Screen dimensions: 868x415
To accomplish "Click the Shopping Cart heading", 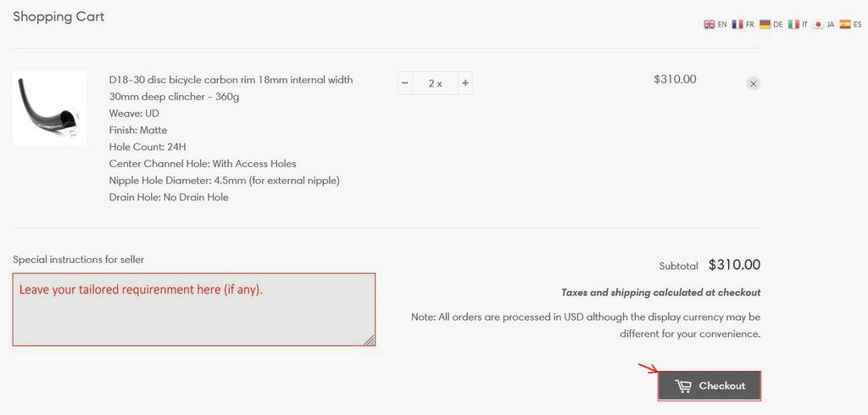I will [x=58, y=16].
